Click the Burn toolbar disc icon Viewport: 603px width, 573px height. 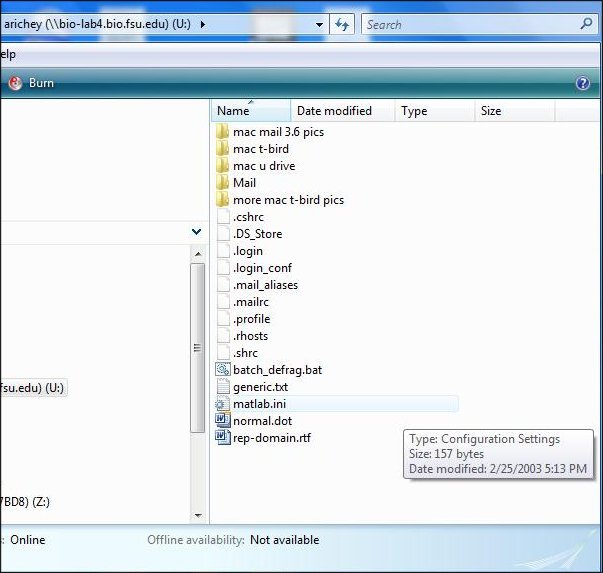click(x=15, y=83)
